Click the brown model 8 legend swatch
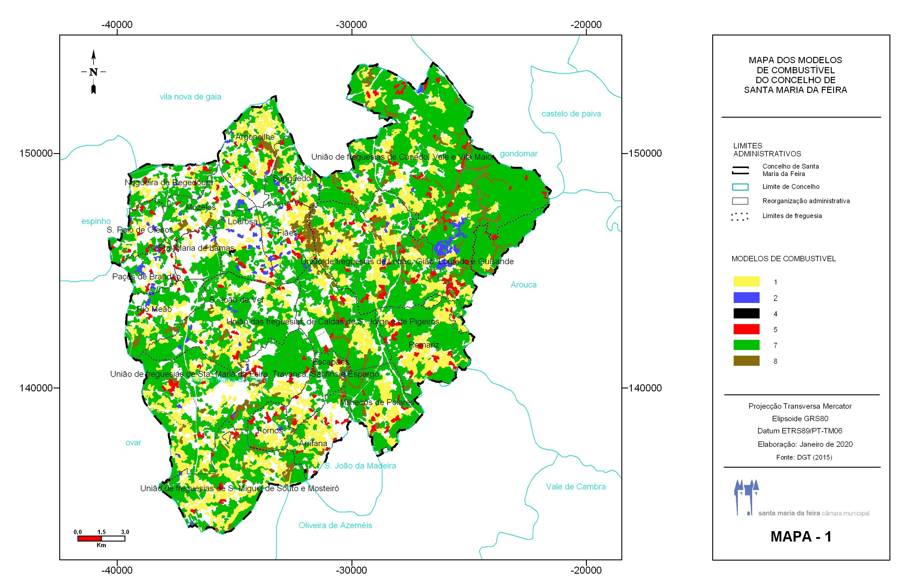 (x=746, y=361)
